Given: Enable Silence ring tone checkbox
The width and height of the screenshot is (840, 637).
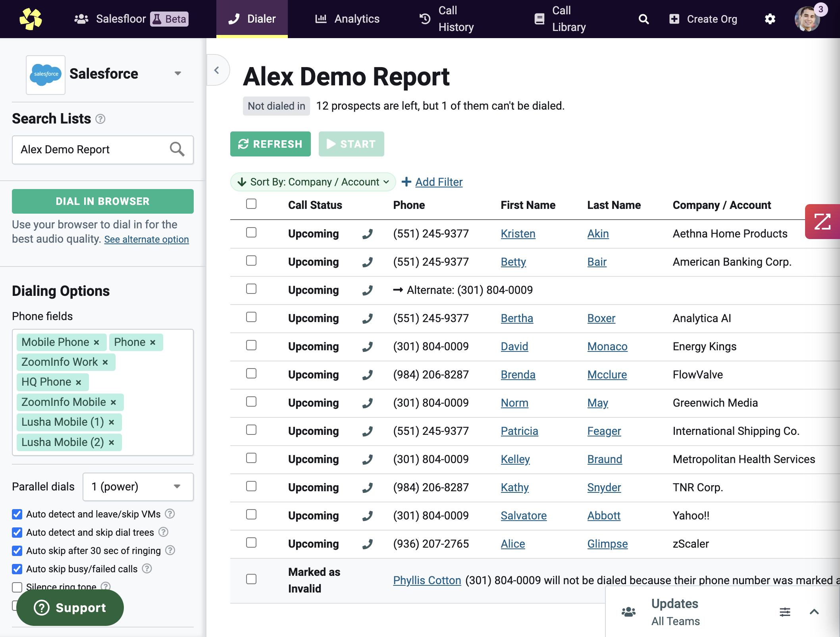Looking at the screenshot, I should pos(17,587).
